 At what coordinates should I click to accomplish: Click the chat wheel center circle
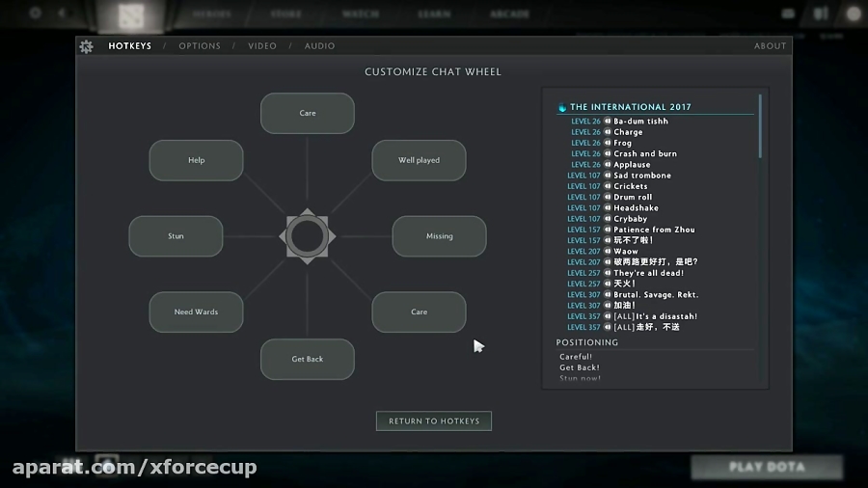tap(308, 236)
